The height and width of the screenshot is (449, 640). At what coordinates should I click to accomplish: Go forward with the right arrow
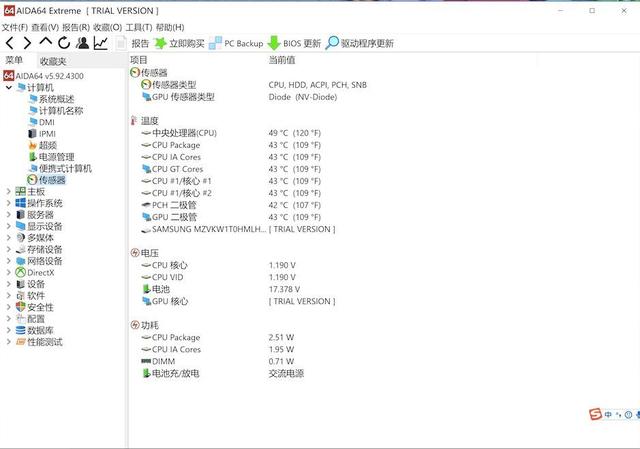click(27, 43)
